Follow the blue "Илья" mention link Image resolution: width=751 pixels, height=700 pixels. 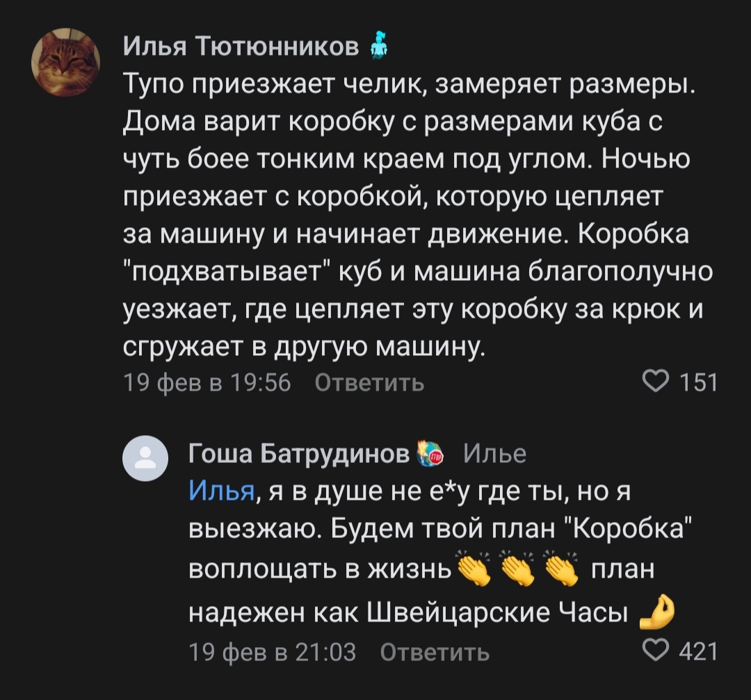(221, 491)
